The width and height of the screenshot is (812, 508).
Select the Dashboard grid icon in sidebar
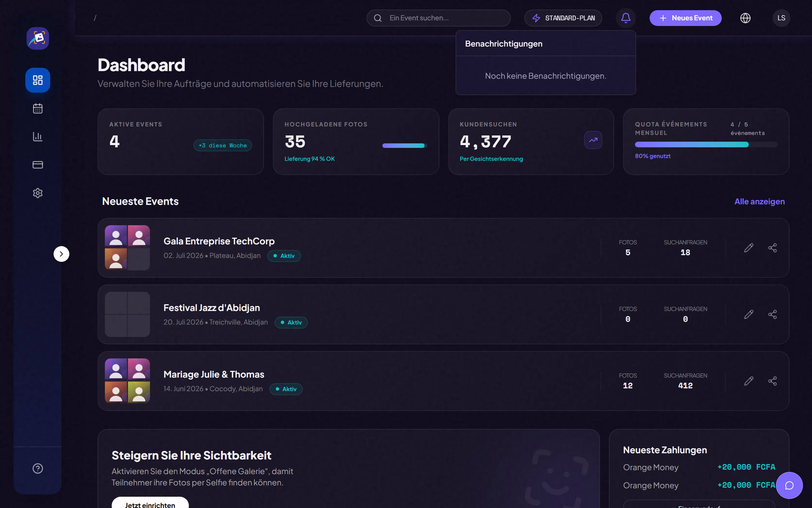(37, 80)
